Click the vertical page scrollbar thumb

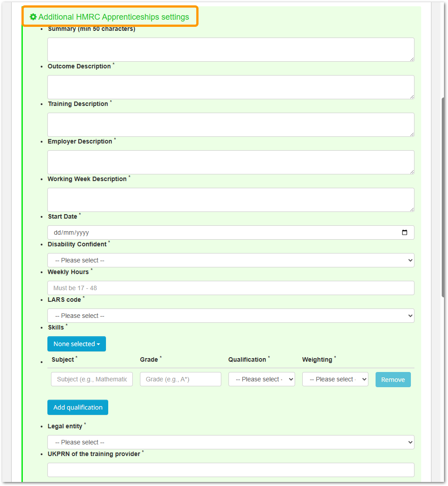443,198
